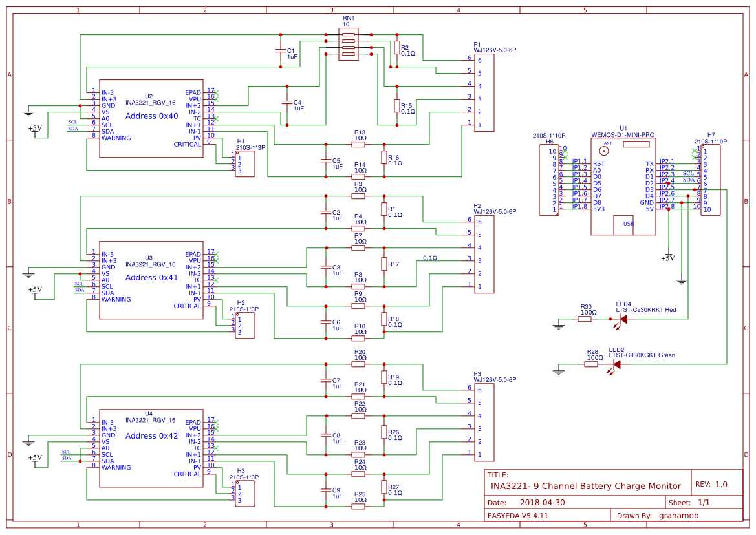Click the JP2.8 net label at 5V
The image size is (756, 535).
click(667, 207)
